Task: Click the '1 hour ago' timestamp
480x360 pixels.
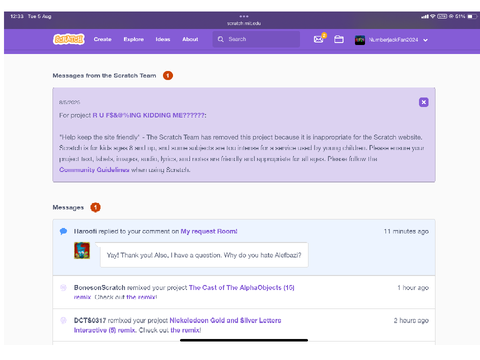Action: coord(413,288)
